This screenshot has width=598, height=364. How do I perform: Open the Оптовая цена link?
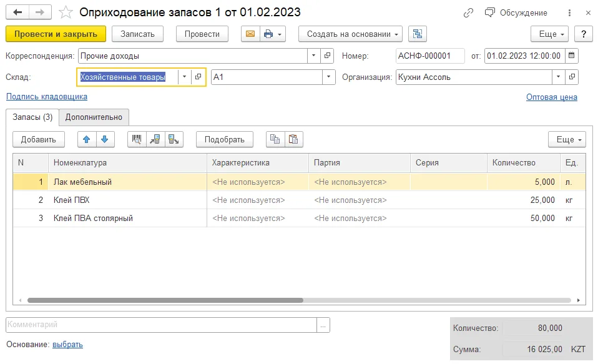tap(551, 97)
